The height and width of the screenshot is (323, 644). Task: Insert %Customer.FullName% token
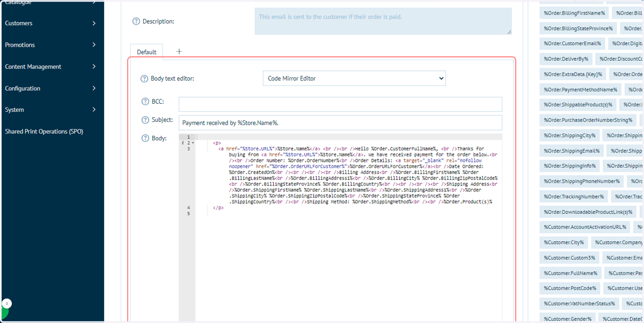pos(570,274)
